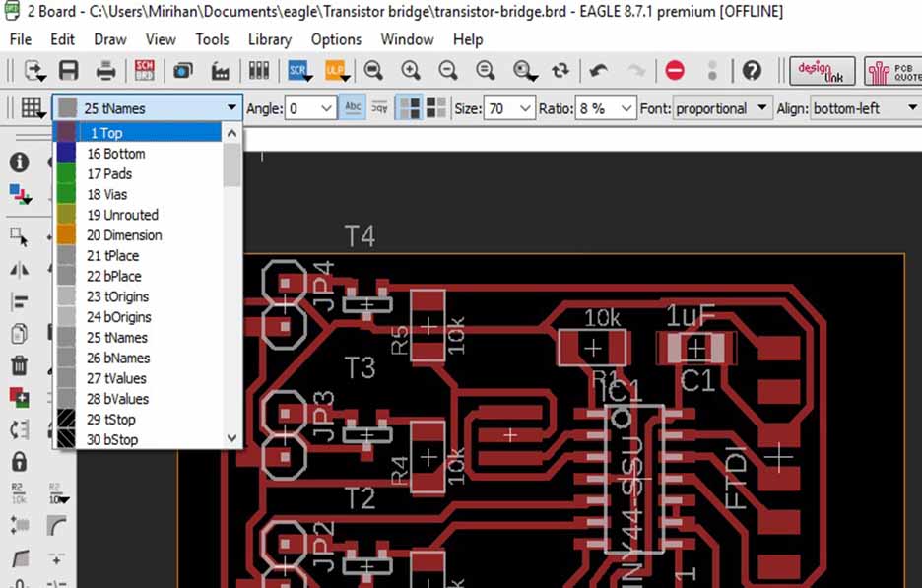The width and height of the screenshot is (922, 588).
Task: Toggle first text layout option button
Action: (x=410, y=107)
